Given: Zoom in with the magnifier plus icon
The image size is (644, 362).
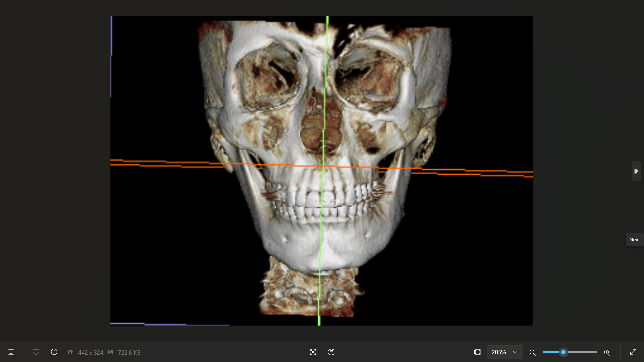Looking at the screenshot, I should (x=607, y=352).
